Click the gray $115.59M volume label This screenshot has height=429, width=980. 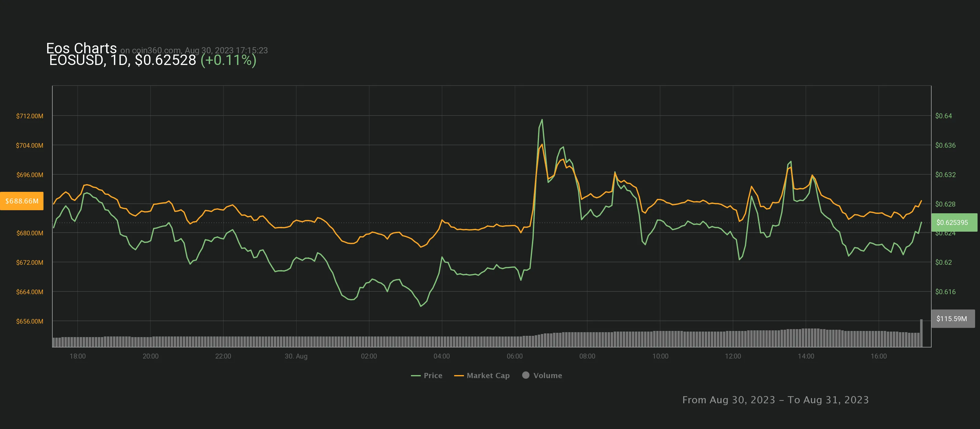click(x=952, y=319)
